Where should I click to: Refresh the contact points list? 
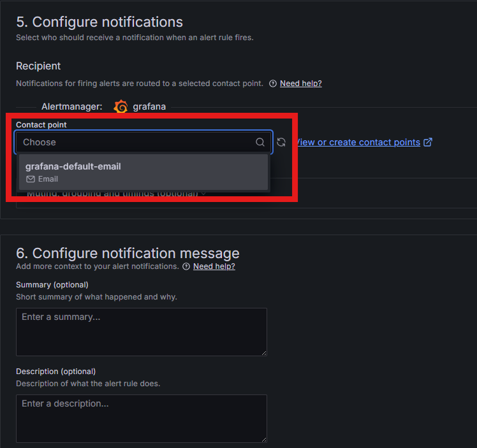click(x=281, y=142)
